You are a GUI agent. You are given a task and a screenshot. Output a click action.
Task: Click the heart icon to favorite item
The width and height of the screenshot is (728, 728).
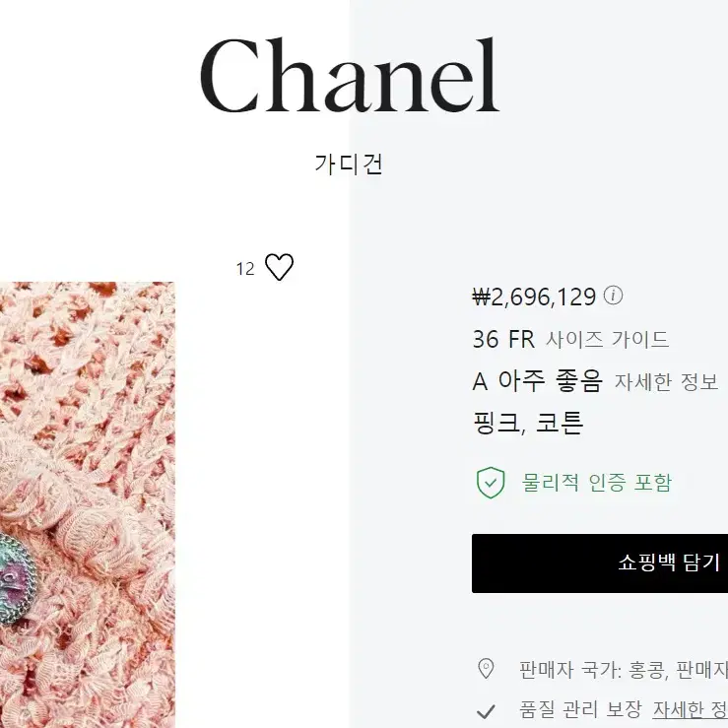[x=279, y=267]
